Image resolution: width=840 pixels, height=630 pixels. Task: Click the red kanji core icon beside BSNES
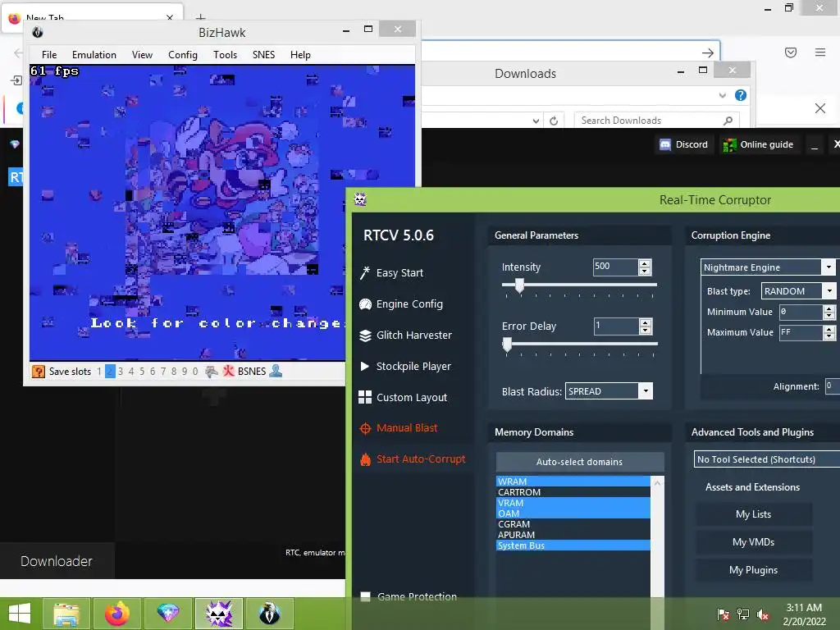click(x=229, y=372)
